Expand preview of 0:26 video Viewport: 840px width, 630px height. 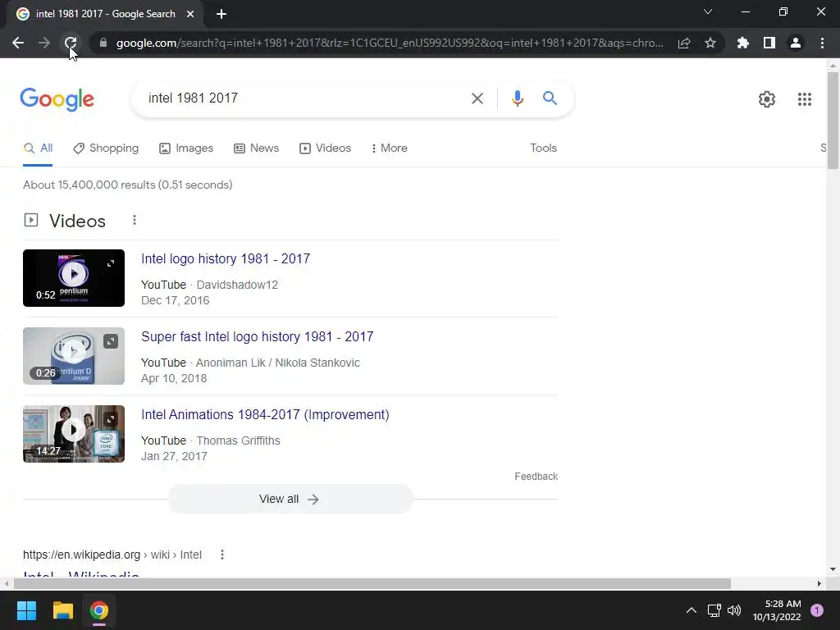[111, 341]
